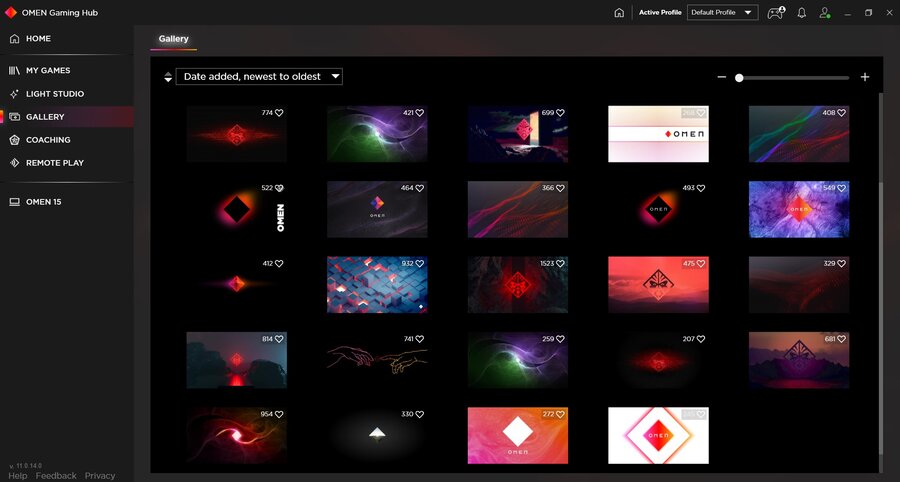
Task: Toggle heart on white diamond OMEN wallpaper
Action: (701, 414)
